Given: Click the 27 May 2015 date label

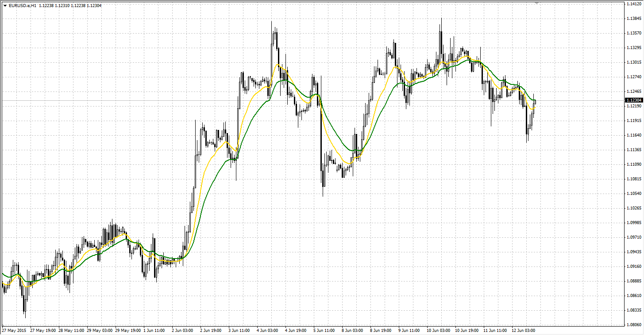Looking at the screenshot, I should coord(14,330).
